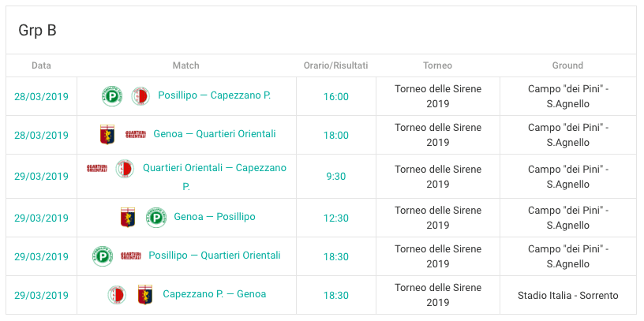Click the 12:30 kickoff time link
Screen dimensions: 644x321
pos(335,218)
